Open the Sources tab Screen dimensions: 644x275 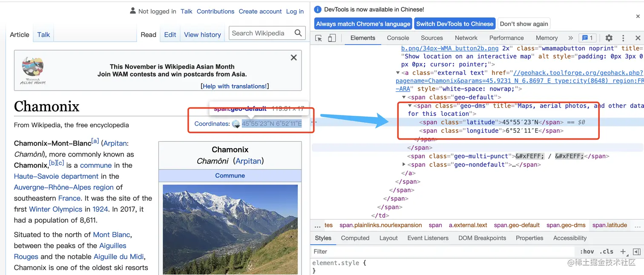pos(432,38)
